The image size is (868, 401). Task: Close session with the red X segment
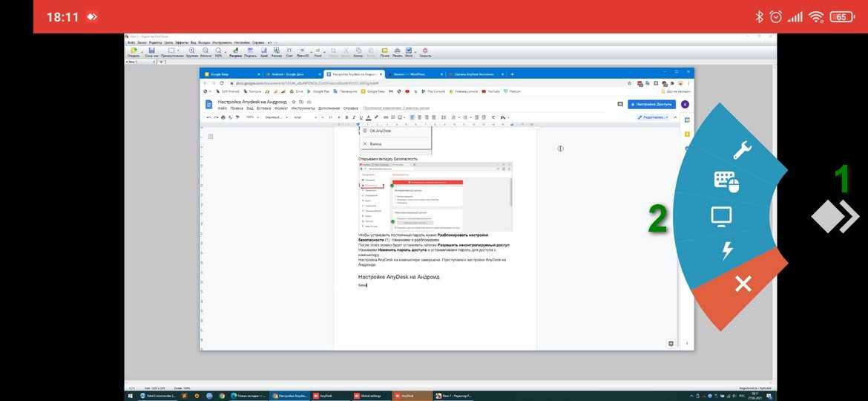click(x=743, y=284)
